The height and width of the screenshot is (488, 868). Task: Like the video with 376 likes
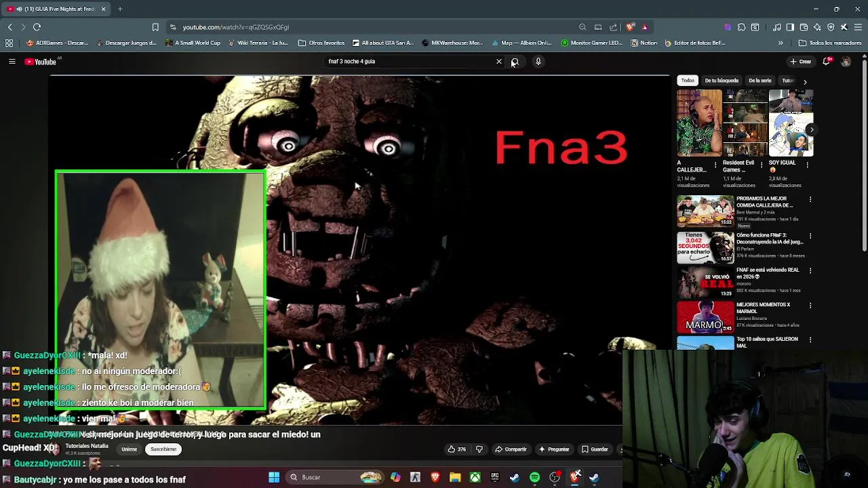[456, 449]
